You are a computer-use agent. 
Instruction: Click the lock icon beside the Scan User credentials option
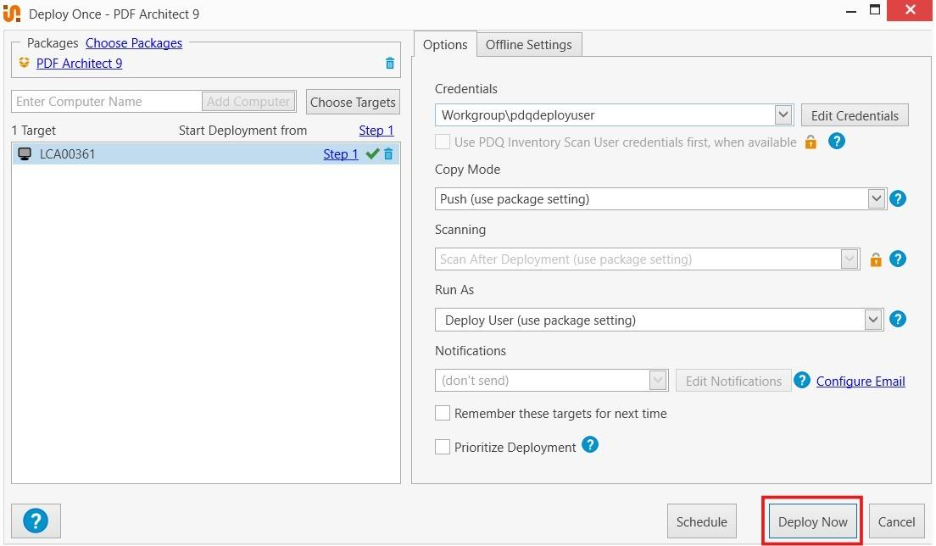[811, 142]
